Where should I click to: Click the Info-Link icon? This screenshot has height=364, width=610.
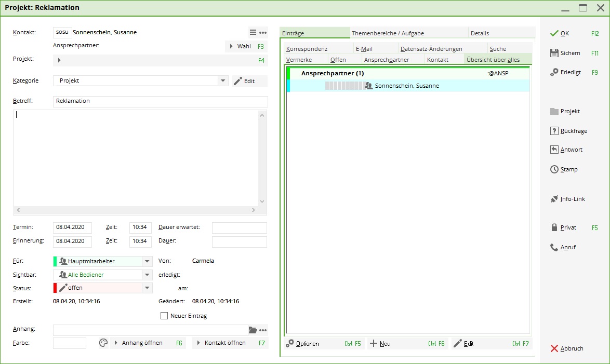(x=554, y=199)
